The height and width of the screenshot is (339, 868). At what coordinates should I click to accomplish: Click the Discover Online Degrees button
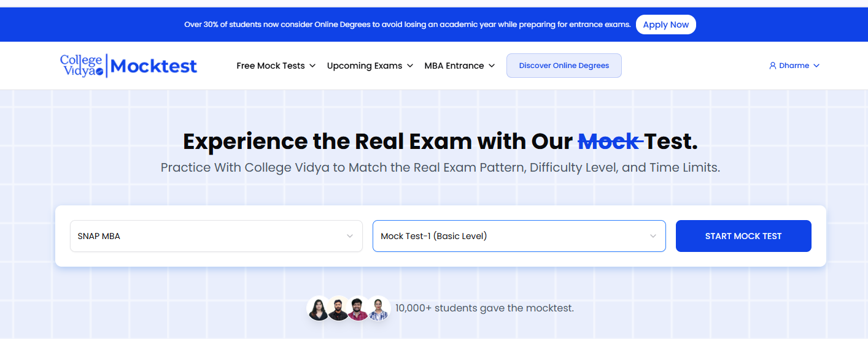pos(564,66)
